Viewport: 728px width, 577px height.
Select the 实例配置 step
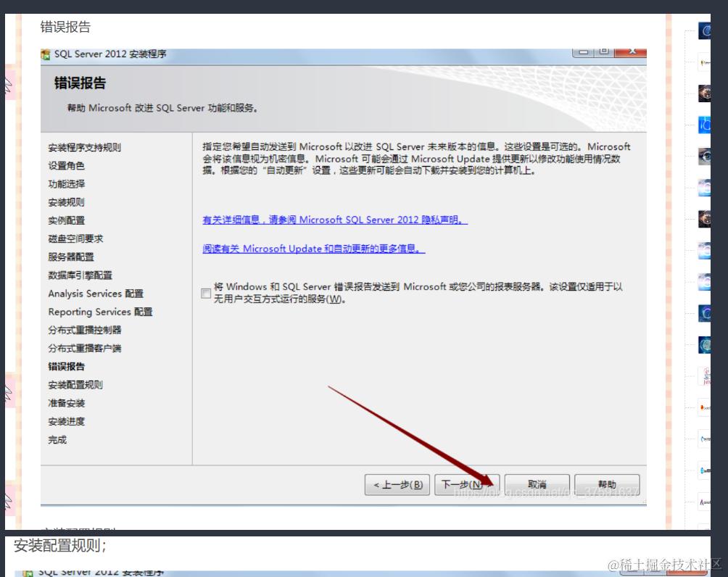click(x=67, y=220)
